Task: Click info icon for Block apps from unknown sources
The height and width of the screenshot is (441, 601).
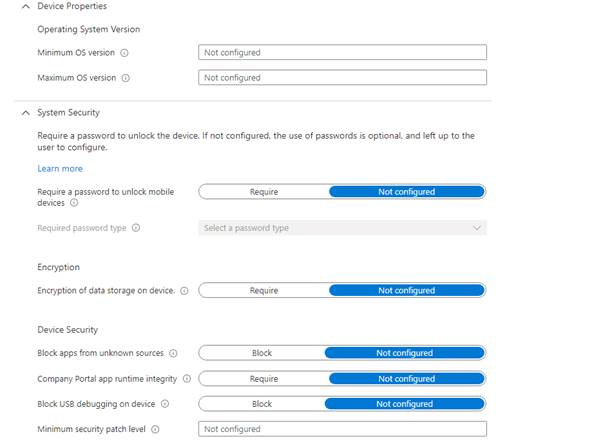Action: (173, 353)
